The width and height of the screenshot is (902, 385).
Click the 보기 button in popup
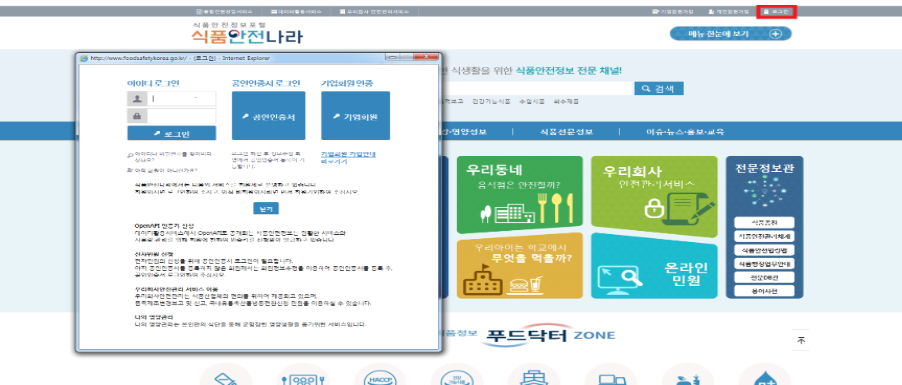pos(266,208)
